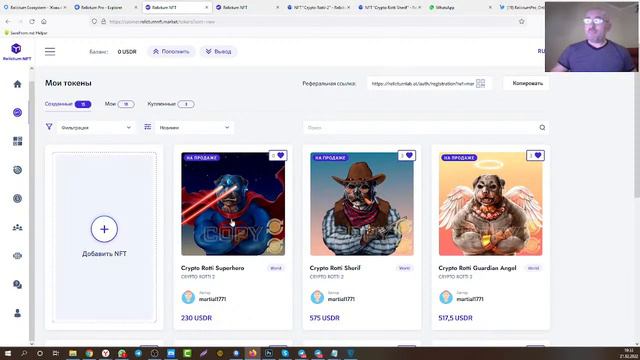640x360 pixels.
Task: Open Windows taskbar search
Action: (x=24, y=353)
